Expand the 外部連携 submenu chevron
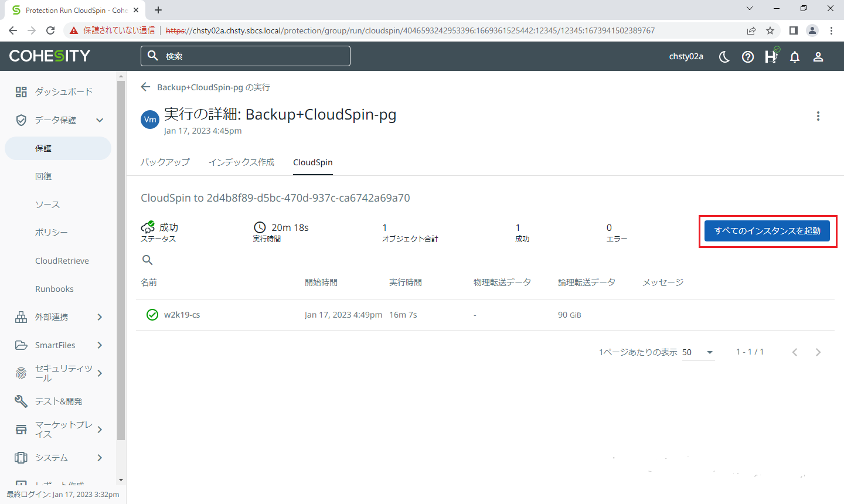The image size is (844, 504). click(x=100, y=317)
